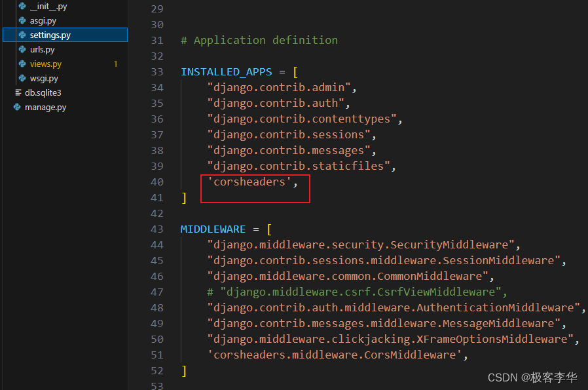Open asgi.py file

coord(43,20)
